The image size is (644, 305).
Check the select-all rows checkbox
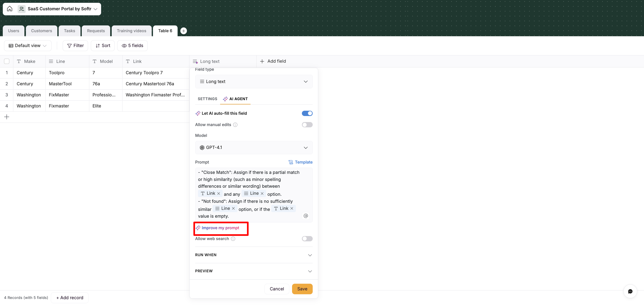coord(7,61)
